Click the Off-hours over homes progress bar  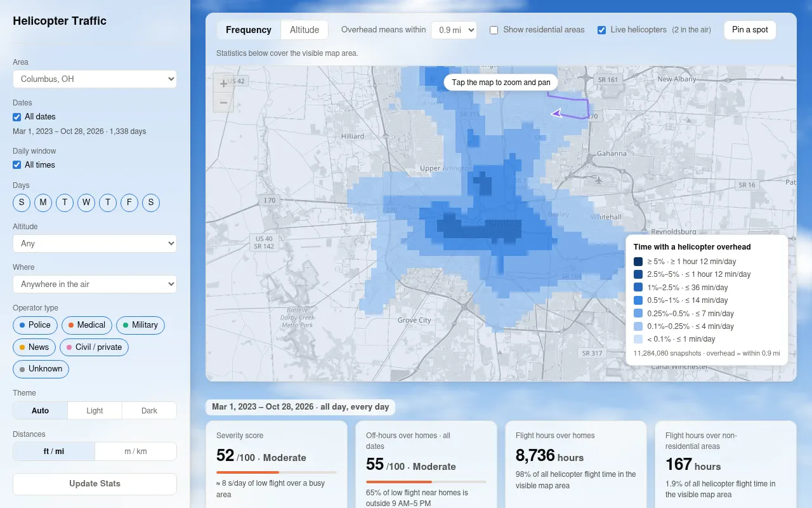(x=426, y=482)
